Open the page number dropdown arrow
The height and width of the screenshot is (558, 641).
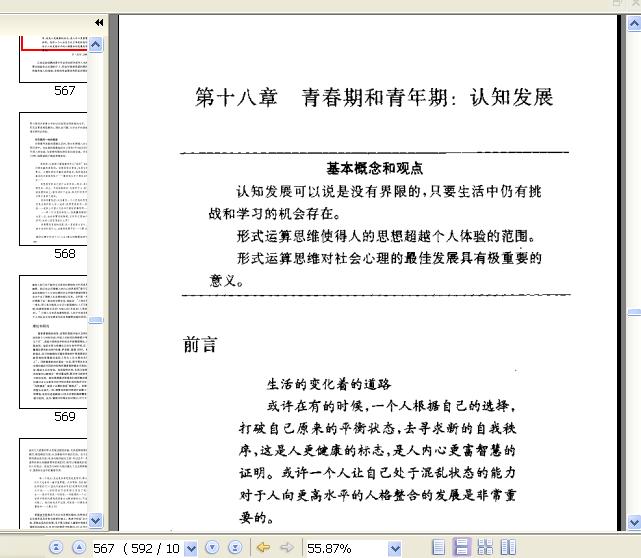[191, 548]
